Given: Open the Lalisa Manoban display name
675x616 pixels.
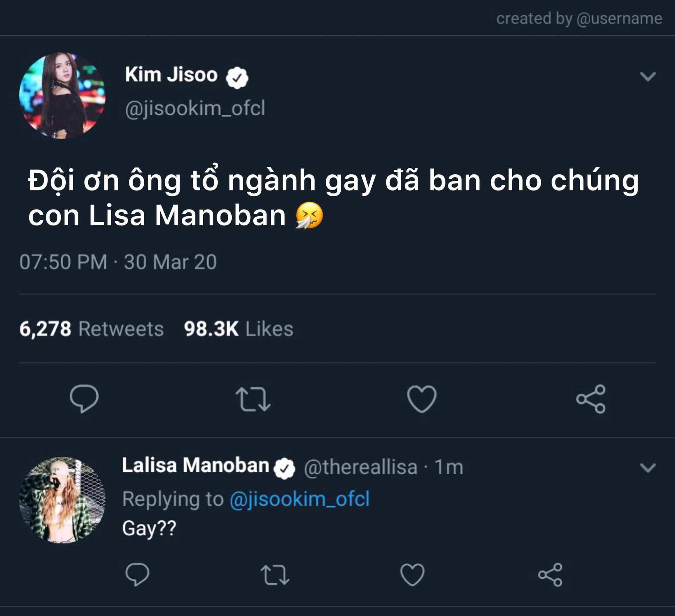Looking at the screenshot, I should click(x=195, y=466).
